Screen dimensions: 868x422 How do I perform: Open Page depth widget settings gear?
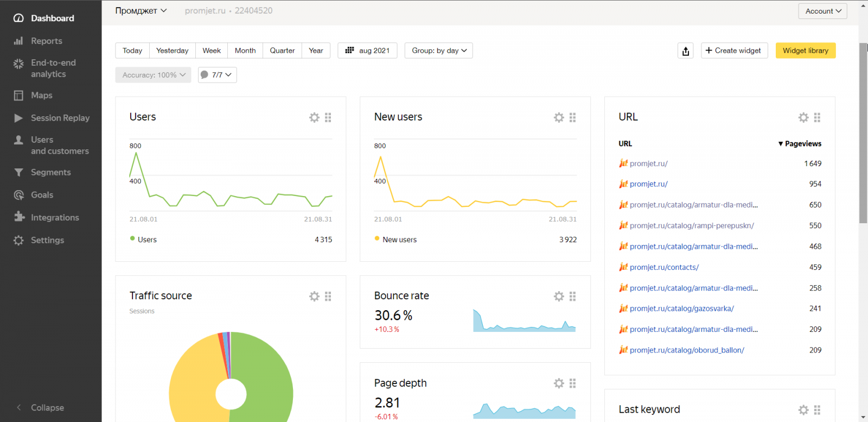click(559, 383)
